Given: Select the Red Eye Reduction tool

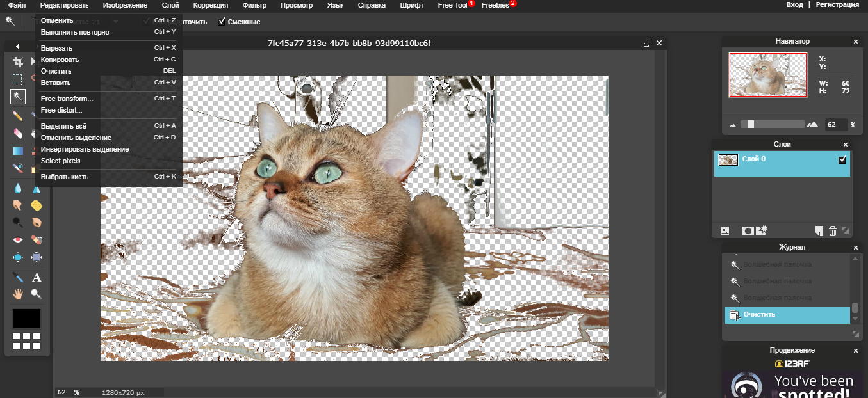Looking at the screenshot, I should (x=18, y=240).
